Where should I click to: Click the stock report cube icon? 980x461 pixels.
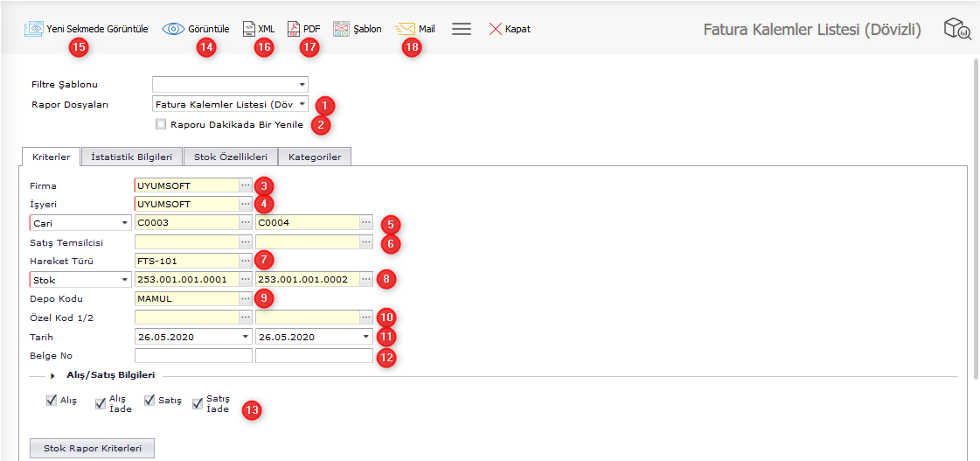point(956,30)
